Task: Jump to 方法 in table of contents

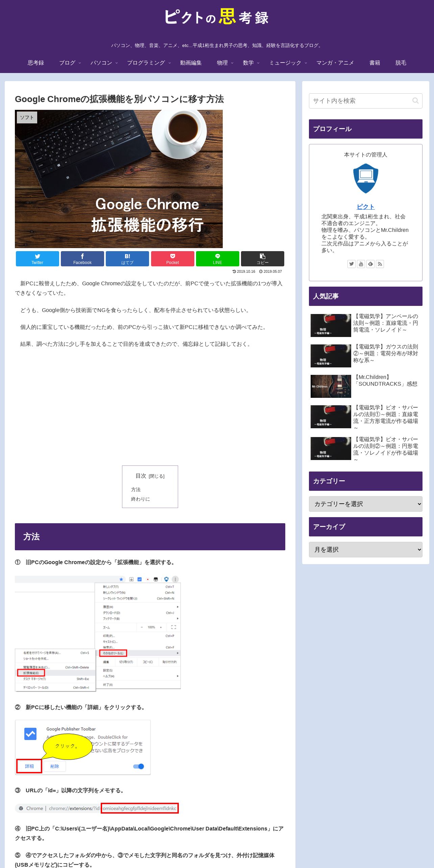Action: 136,489
